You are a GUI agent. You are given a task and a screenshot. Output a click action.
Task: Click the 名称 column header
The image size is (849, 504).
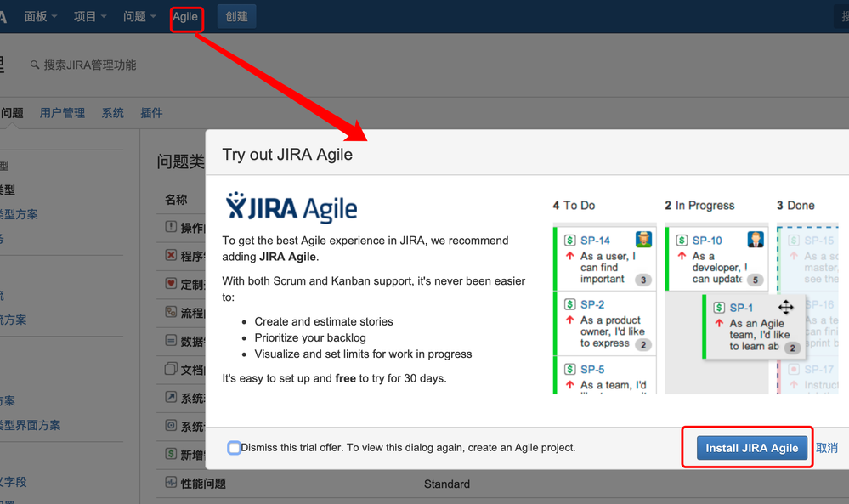click(x=176, y=199)
